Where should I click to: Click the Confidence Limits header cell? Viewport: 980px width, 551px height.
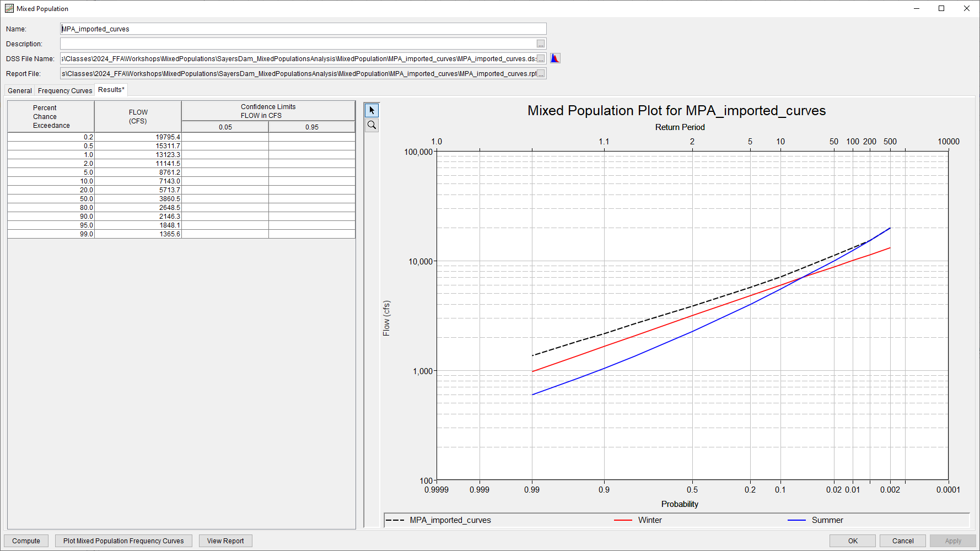click(268, 111)
